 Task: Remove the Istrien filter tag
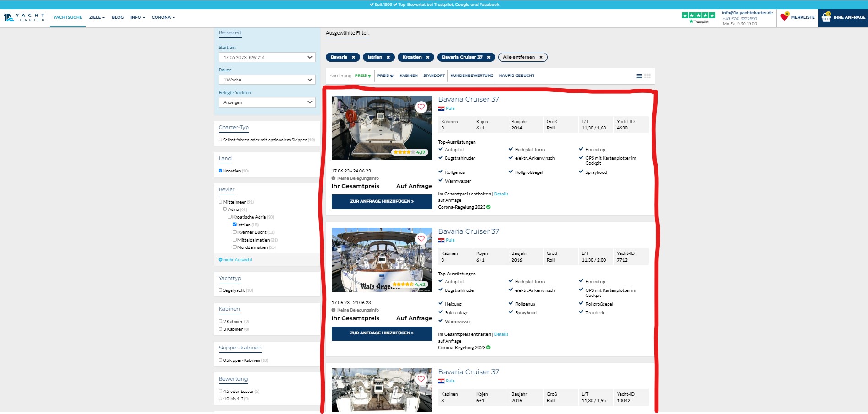point(388,57)
